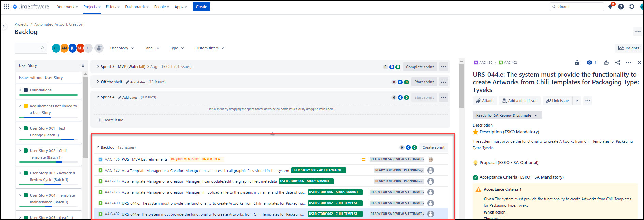The height and width of the screenshot is (220, 644).
Task: Click the top Search box
Action: [x=576, y=6]
